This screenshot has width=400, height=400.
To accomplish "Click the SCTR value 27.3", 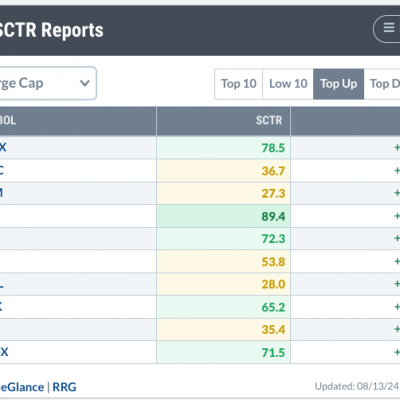I will (273, 193).
